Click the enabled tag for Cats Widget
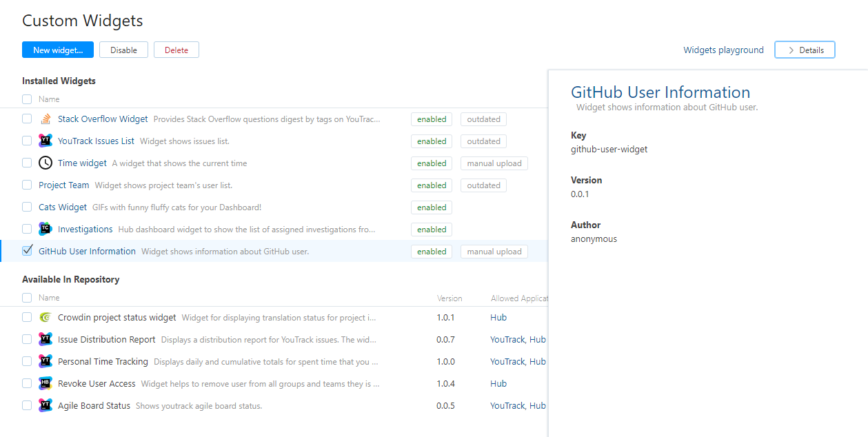868x437 pixels. (x=432, y=207)
